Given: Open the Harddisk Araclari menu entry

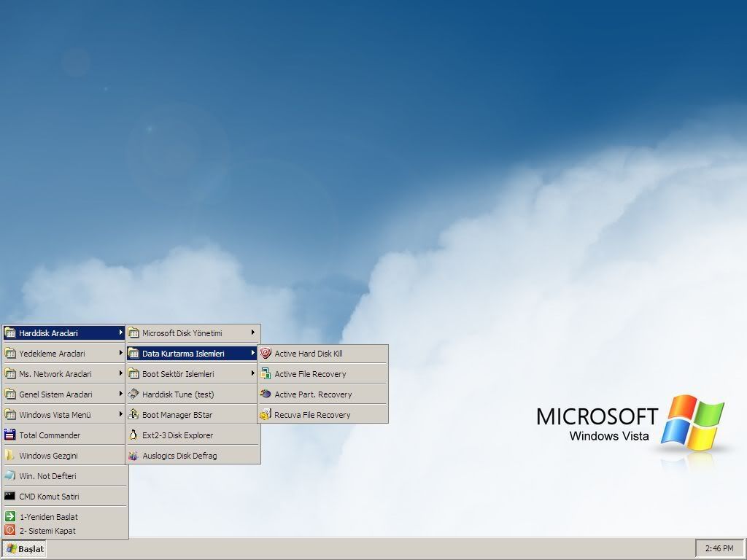Looking at the screenshot, I should point(65,332).
